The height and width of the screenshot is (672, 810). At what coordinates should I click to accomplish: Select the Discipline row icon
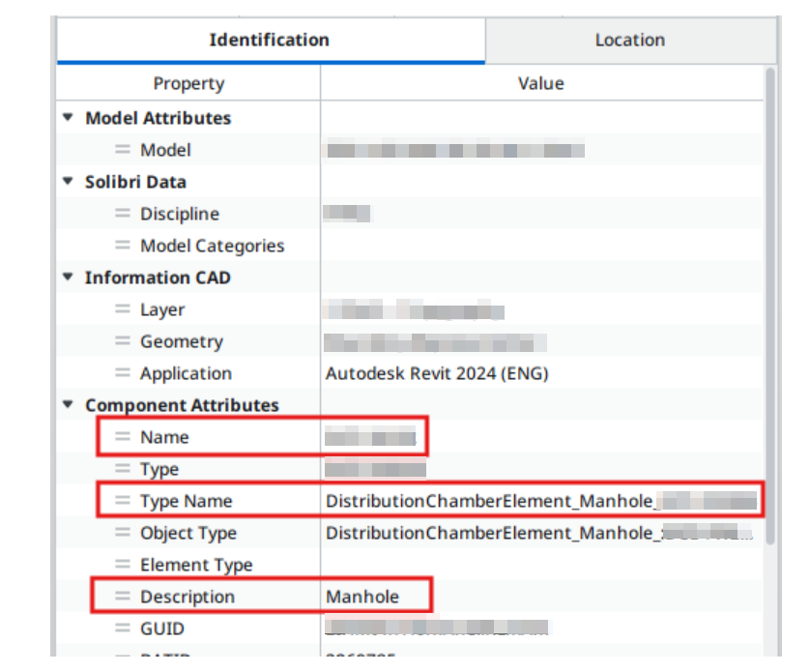123,213
